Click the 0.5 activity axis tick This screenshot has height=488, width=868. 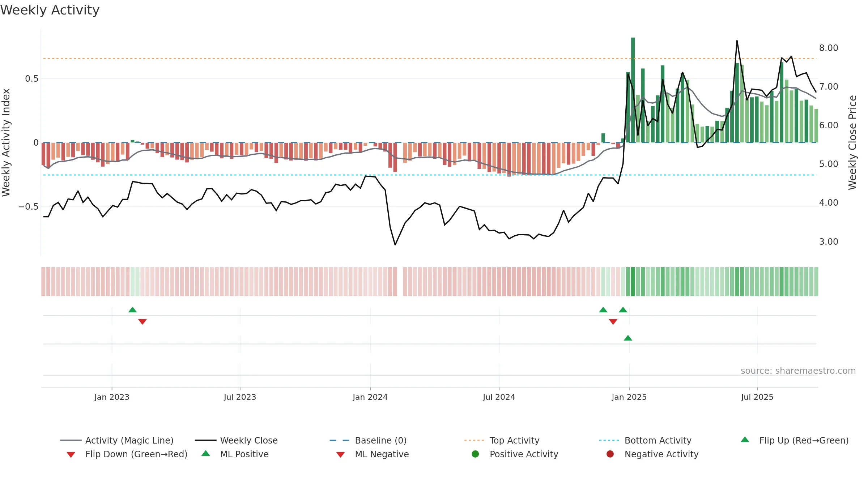[32, 79]
